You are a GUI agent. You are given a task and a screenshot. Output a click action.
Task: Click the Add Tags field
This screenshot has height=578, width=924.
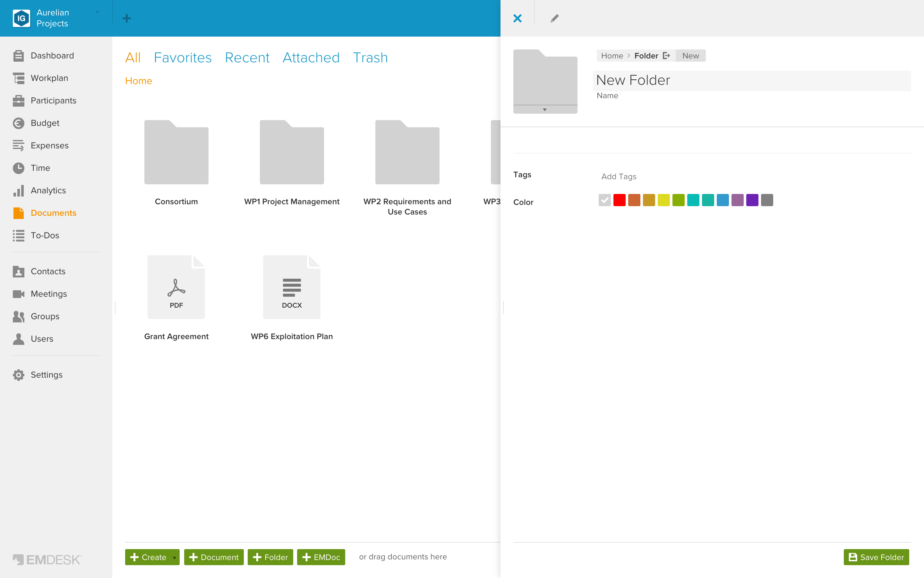619,177
